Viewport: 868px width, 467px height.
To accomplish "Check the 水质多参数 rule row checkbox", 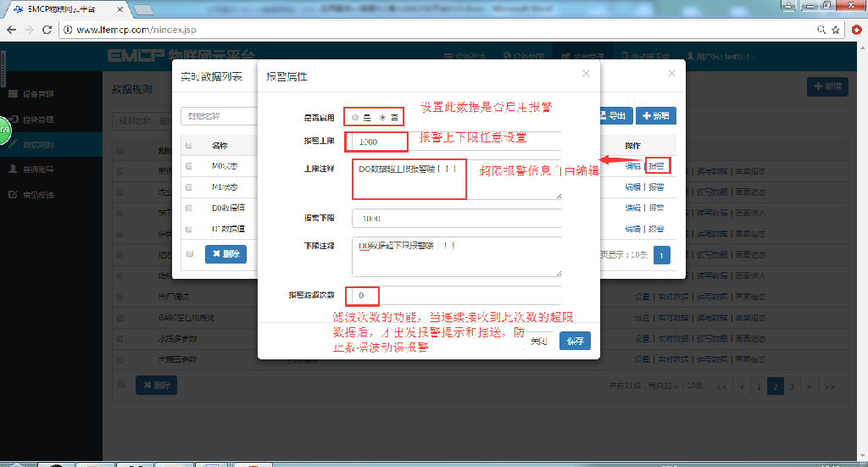I will coord(120,339).
